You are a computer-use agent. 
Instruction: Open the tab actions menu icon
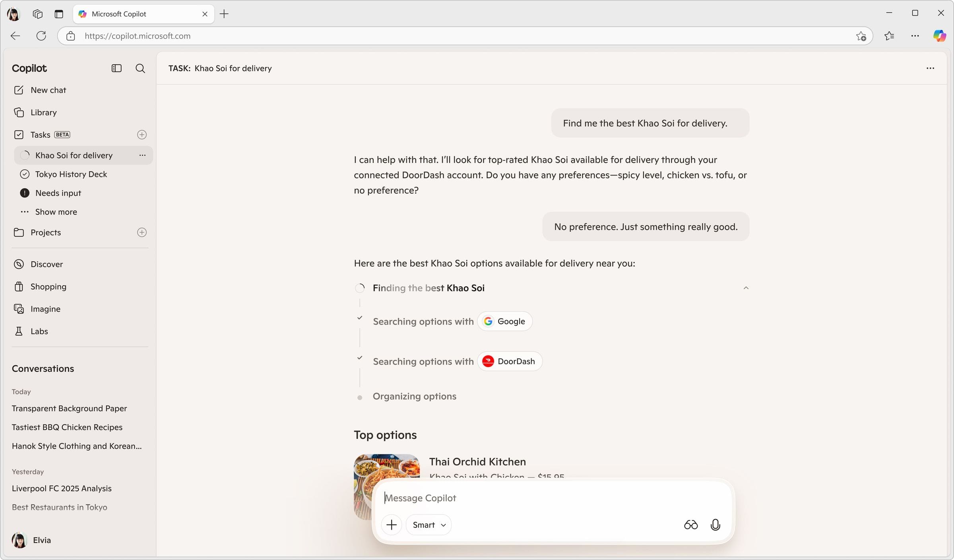tap(59, 14)
